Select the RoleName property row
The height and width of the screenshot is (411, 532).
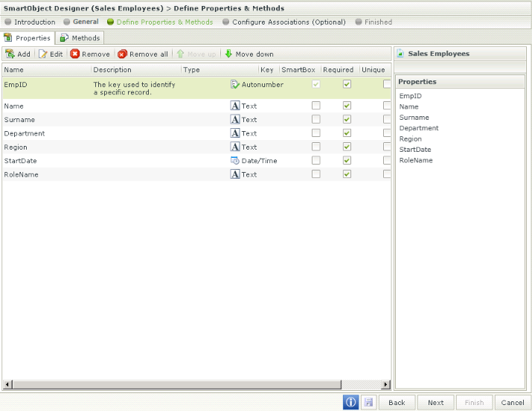[196, 174]
